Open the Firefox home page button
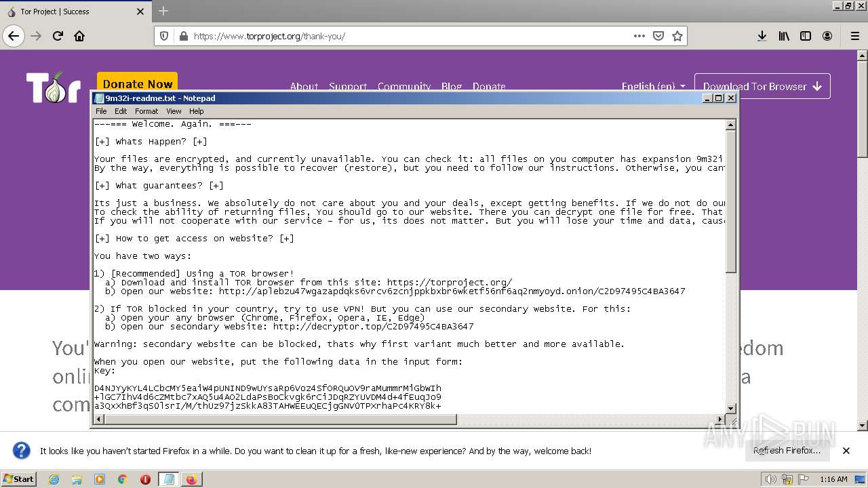Viewport: 868px width, 488px height. pyautogui.click(x=79, y=36)
